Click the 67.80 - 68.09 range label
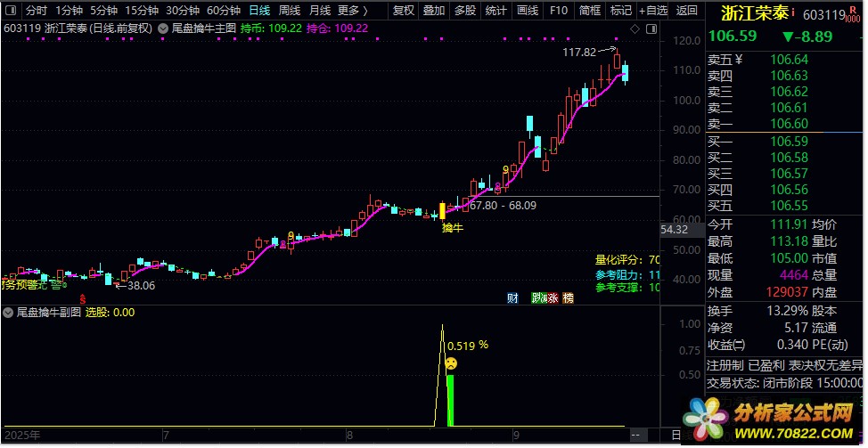 tap(503, 206)
